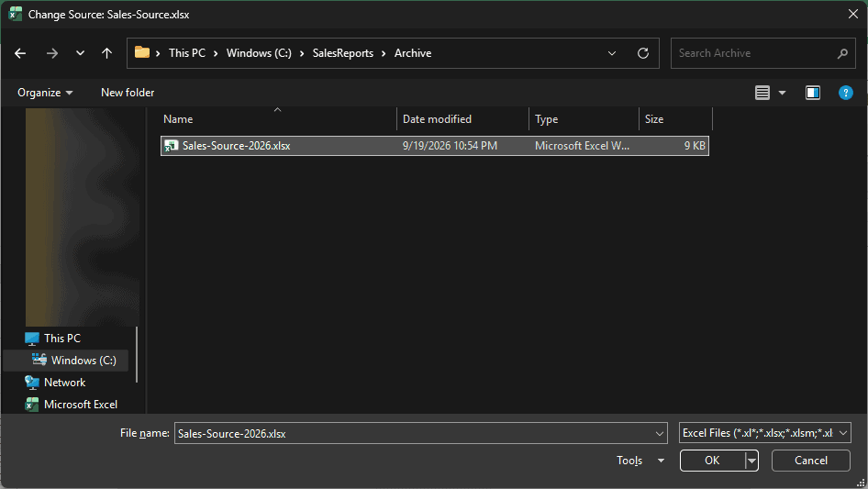Screen dimensions: 868x489
Task: Select Microsoft Excel in navigation pane
Action: coord(80,405)
